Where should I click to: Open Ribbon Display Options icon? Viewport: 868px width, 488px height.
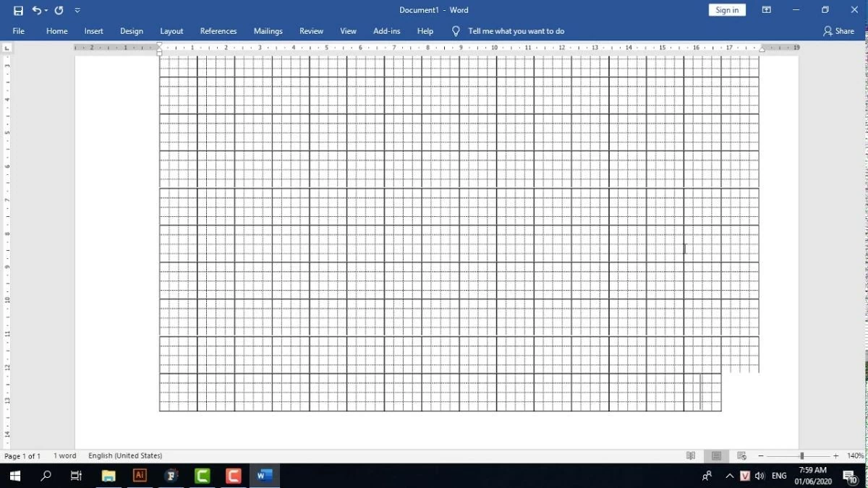[767, 10]
